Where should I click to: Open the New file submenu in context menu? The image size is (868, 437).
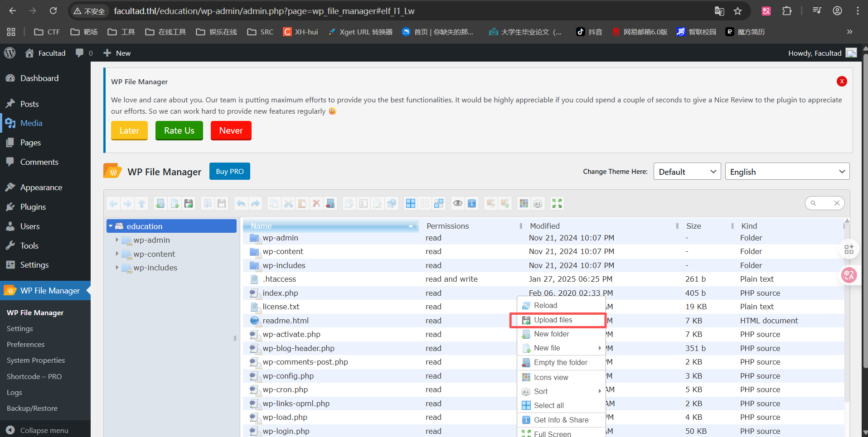pos(561,348)
